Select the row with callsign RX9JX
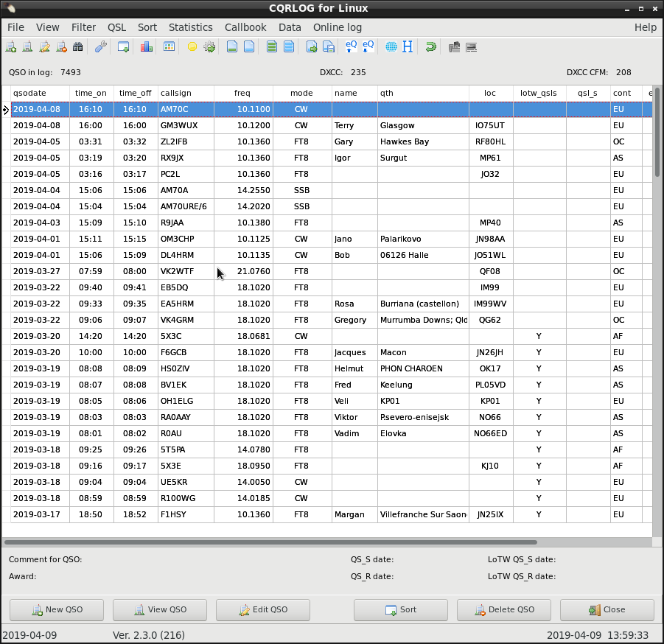Image resolution: width=664 pixels, height=644 pixels. click(331, 158)
